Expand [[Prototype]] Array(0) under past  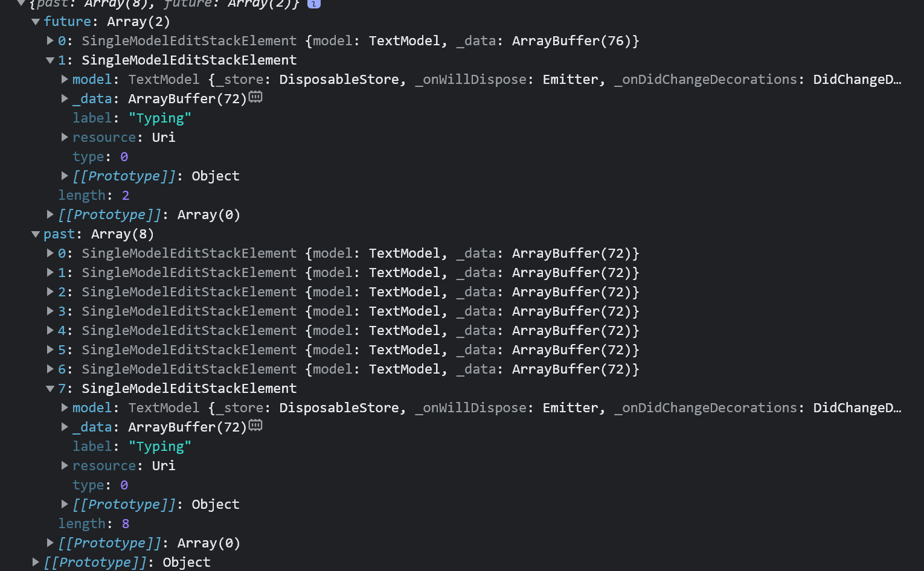[x=50, y=543]
